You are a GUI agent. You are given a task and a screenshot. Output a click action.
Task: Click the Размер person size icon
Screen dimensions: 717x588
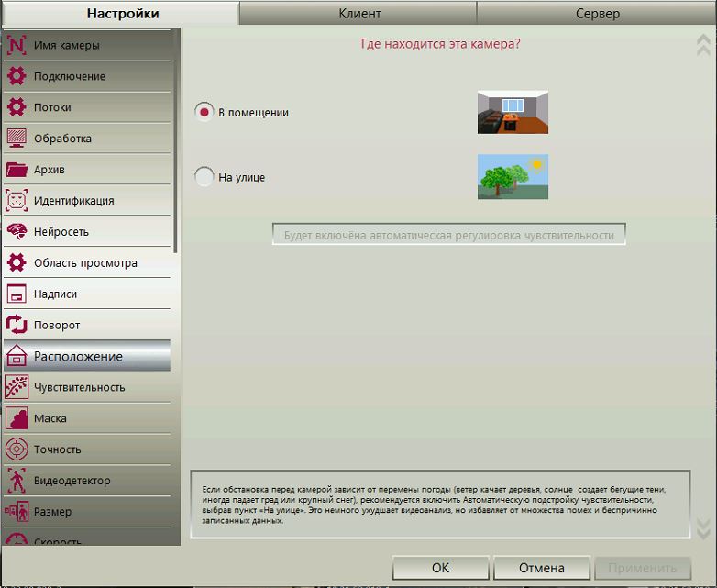tap(17, 512)
